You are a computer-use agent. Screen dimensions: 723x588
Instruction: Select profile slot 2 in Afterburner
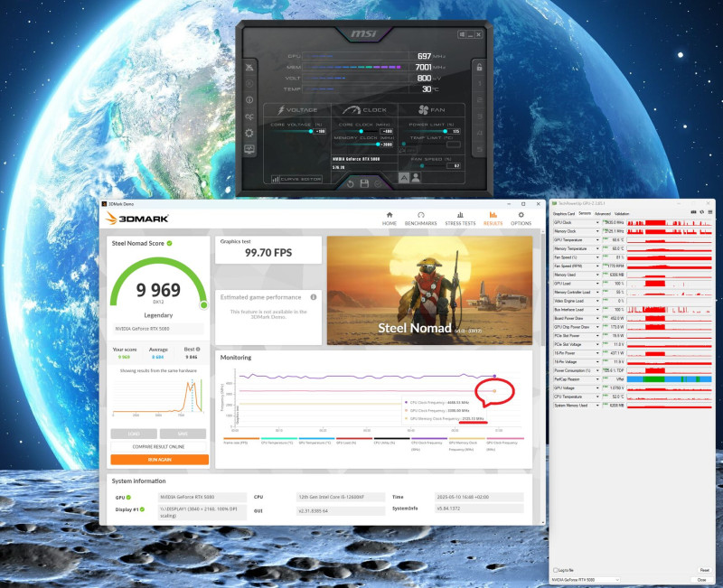tap(480, 100)
